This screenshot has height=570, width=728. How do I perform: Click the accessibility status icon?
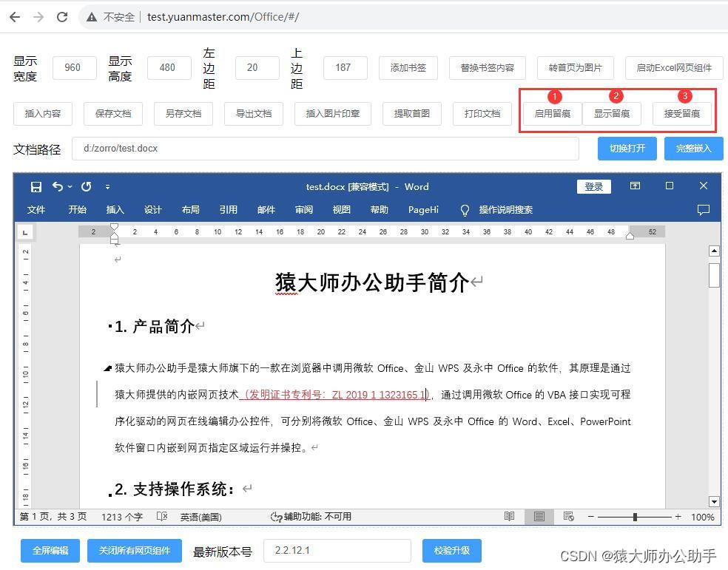coord(276,517)
